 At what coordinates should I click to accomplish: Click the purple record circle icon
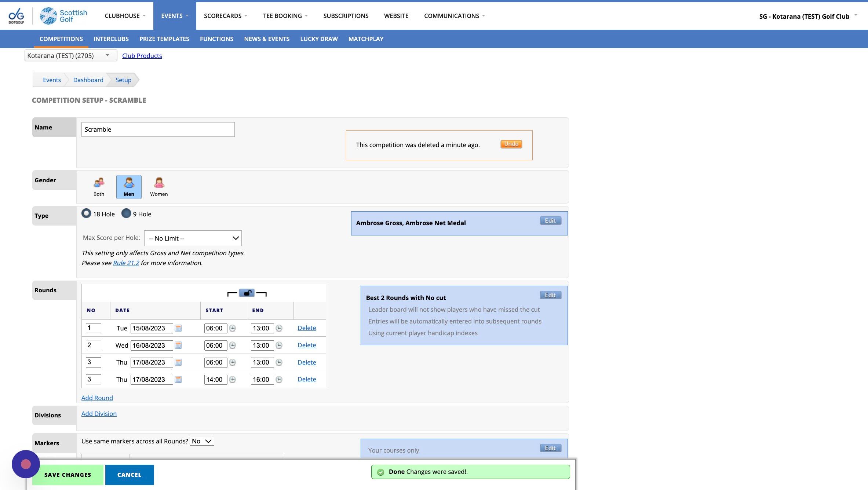coord(26,464)
